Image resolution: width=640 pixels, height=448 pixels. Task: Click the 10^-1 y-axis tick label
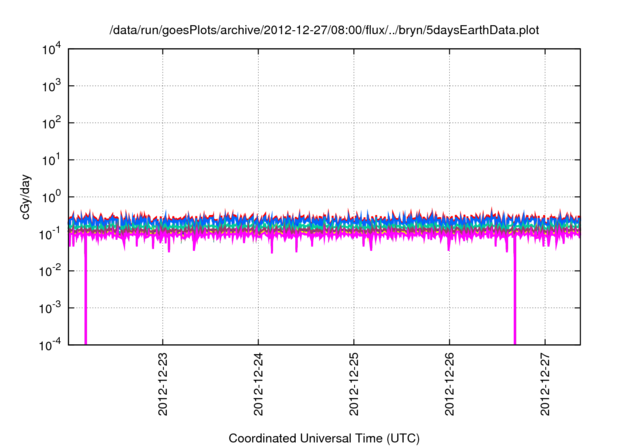click(x=50, y=234)
